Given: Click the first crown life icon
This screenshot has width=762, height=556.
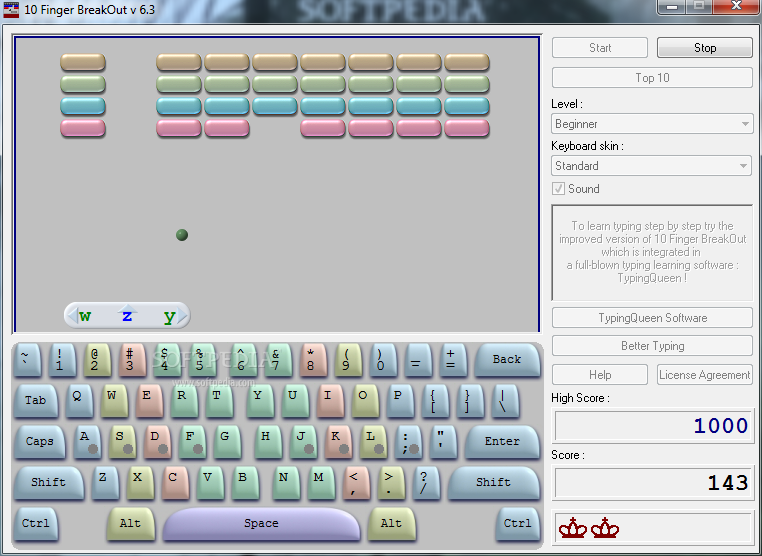Looking at the screenshot, I should (x=573, y=528).
